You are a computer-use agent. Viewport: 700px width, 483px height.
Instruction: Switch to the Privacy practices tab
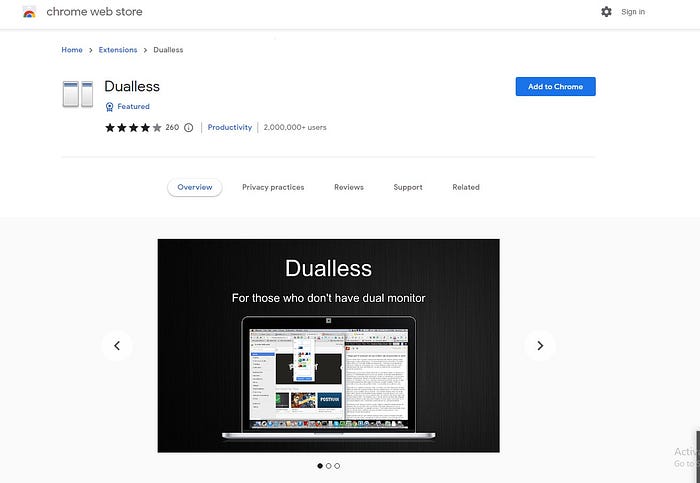point(273,187)
